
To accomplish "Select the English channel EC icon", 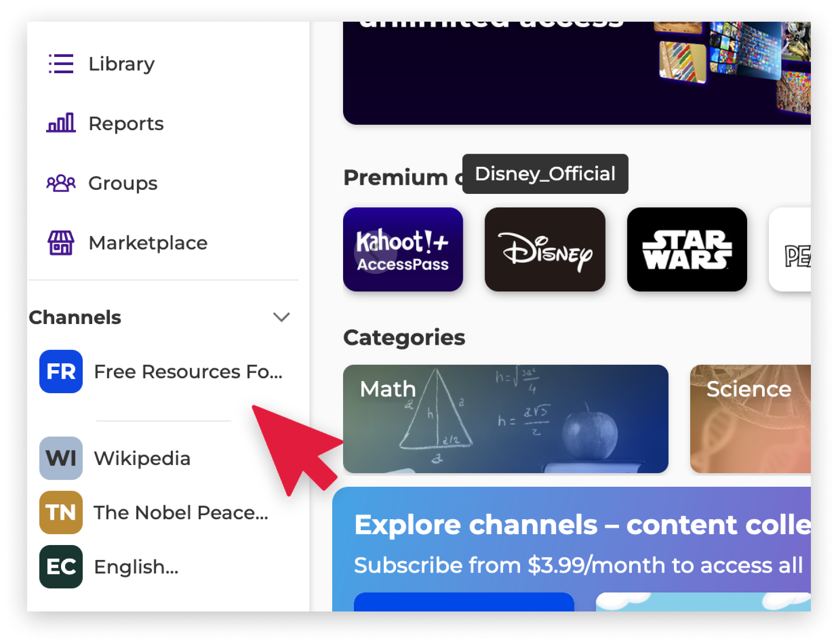I will click(x=61, y=567).
